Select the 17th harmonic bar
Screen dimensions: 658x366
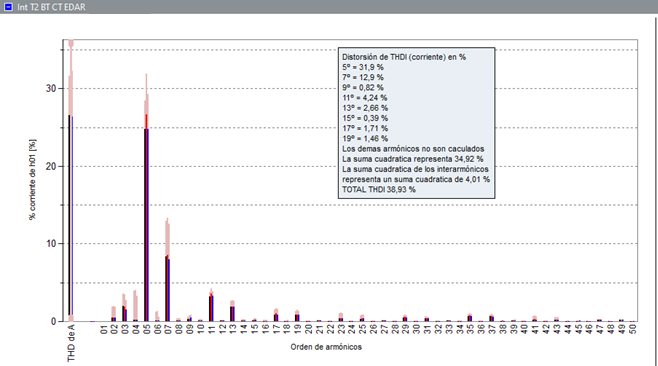[276, 315]
